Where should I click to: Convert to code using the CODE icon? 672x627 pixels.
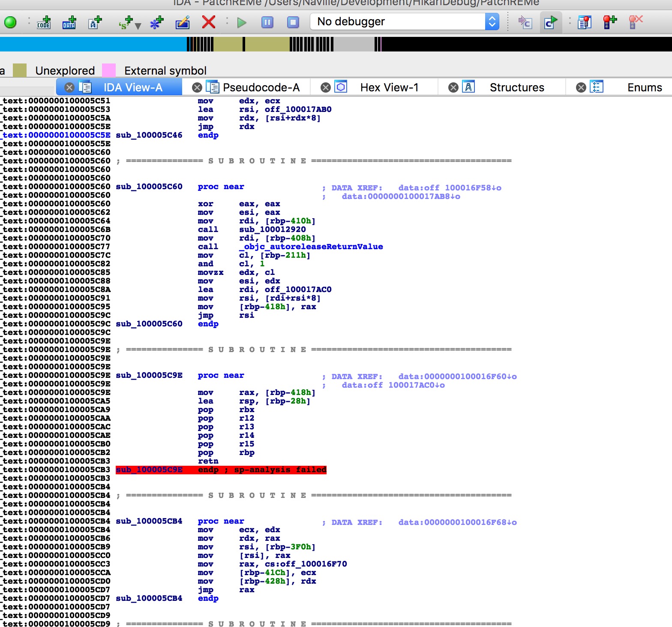[44, 22]
